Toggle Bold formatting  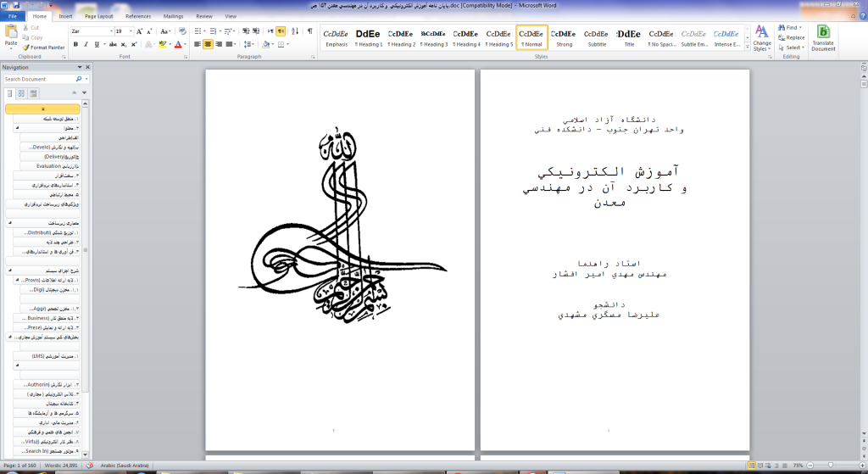75,44
